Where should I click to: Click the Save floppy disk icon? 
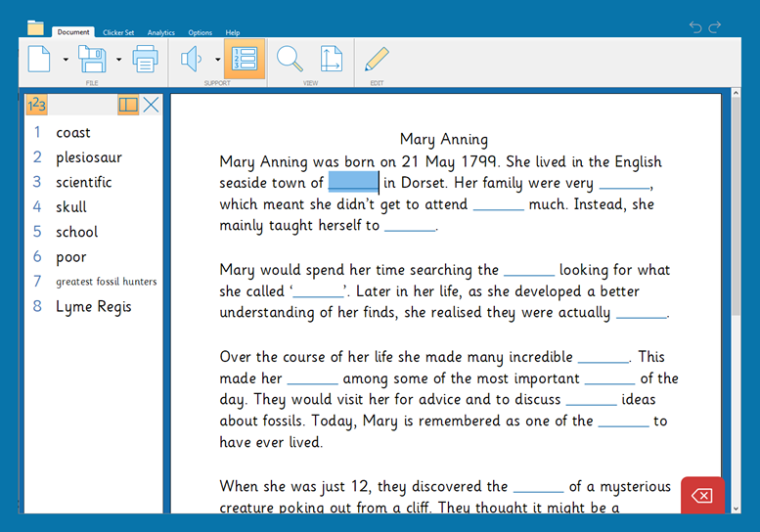[x=92, y=60]
